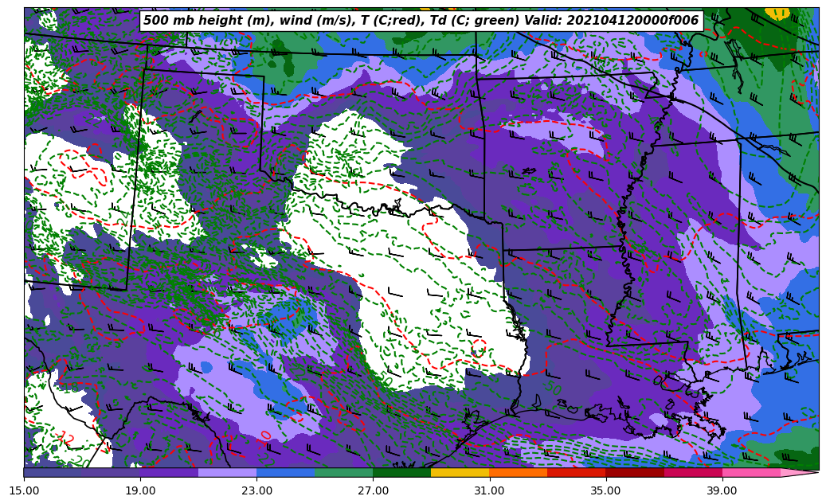826x504 pixels.
Task: Select the pink colorbar segment near 39.00
Action: (750, 472)
